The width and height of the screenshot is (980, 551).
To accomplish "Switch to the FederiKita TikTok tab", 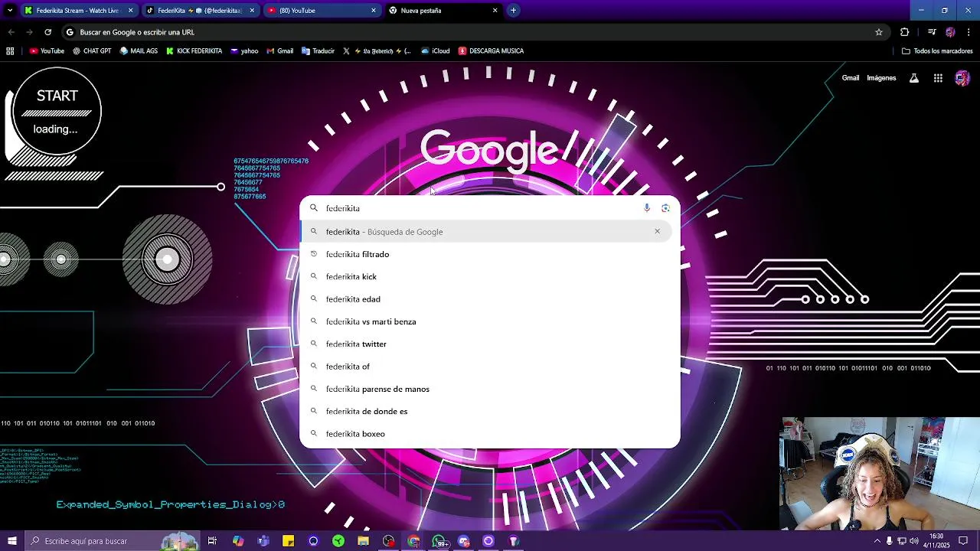I will point(201,11).
